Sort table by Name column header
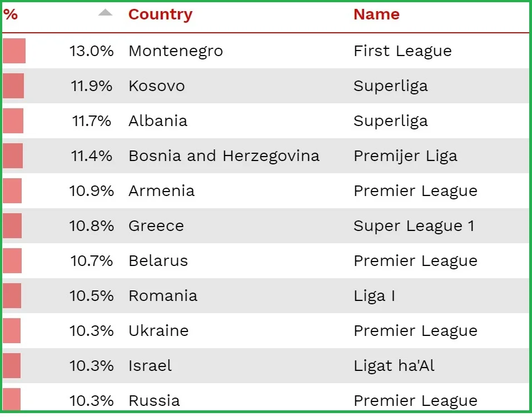 [376, 14]
